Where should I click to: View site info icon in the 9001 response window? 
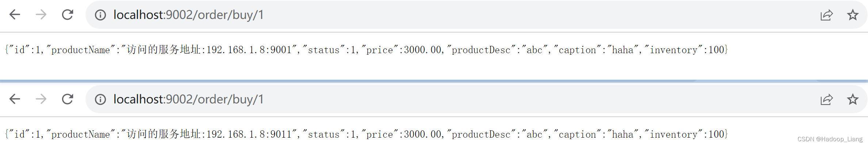(x=100, y=15)
